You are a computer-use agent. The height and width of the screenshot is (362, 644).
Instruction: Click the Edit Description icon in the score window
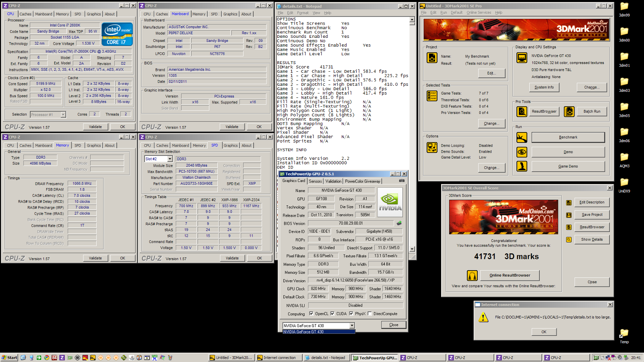[569, 203]
